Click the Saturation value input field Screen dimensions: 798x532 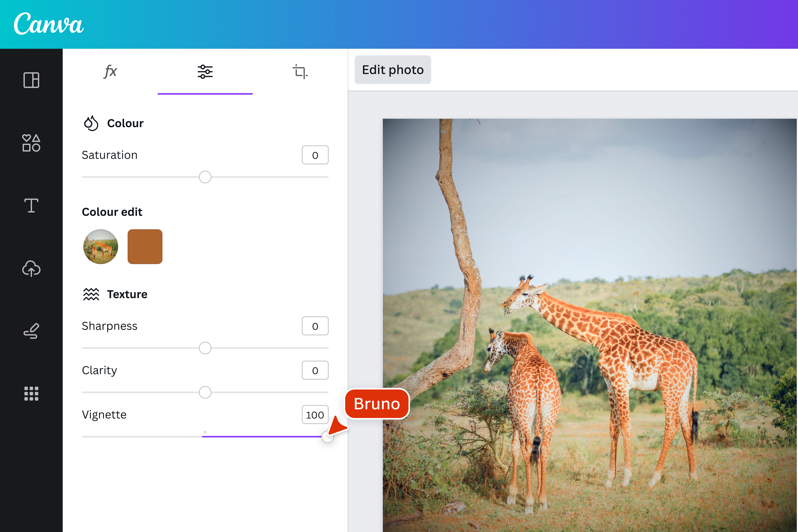coord(315,155)
